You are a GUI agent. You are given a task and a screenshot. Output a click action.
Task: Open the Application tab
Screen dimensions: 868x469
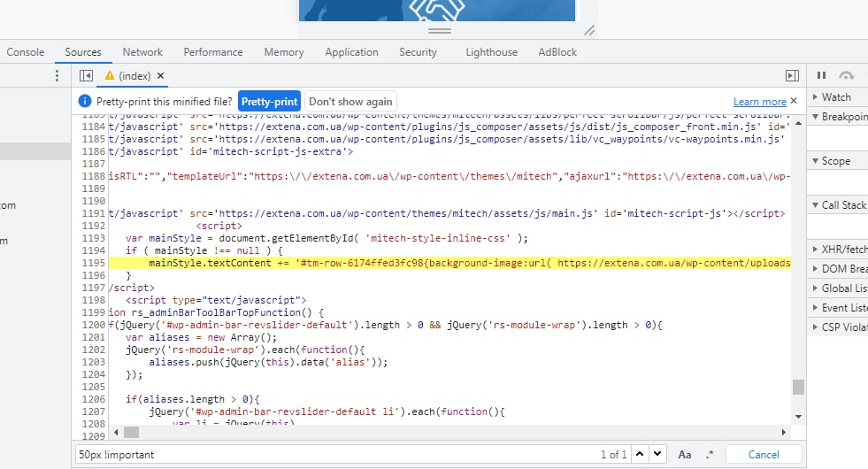coord(351,52)
